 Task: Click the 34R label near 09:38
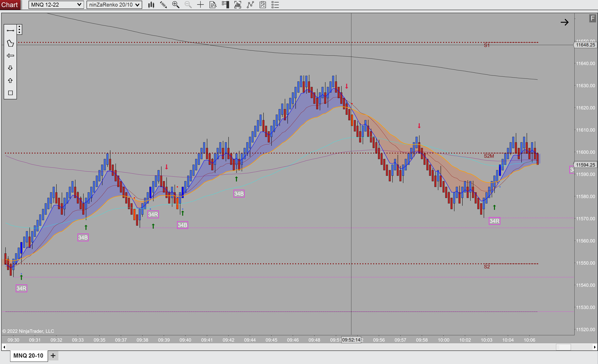tap(153, 214)
